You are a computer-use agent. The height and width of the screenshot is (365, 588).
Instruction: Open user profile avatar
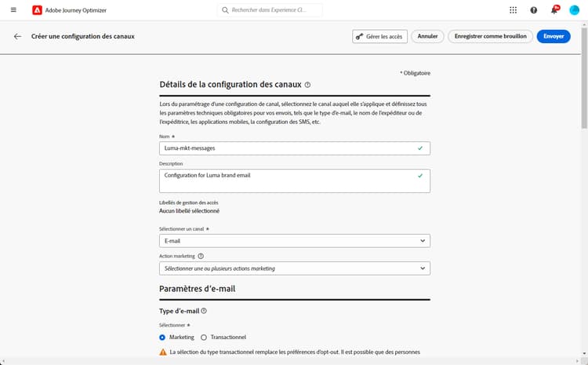574,10
